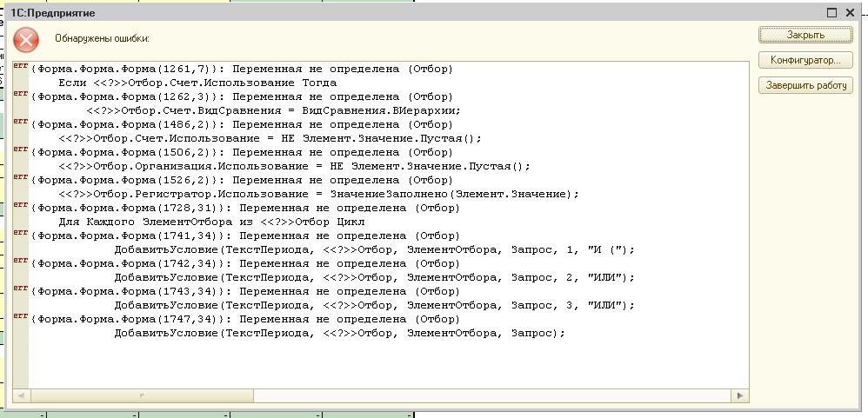The height and width of the screenshot is (418, 868).
Task: Click ДобавитьУсловие line ending with Запрос);
Action: point(339,334)
